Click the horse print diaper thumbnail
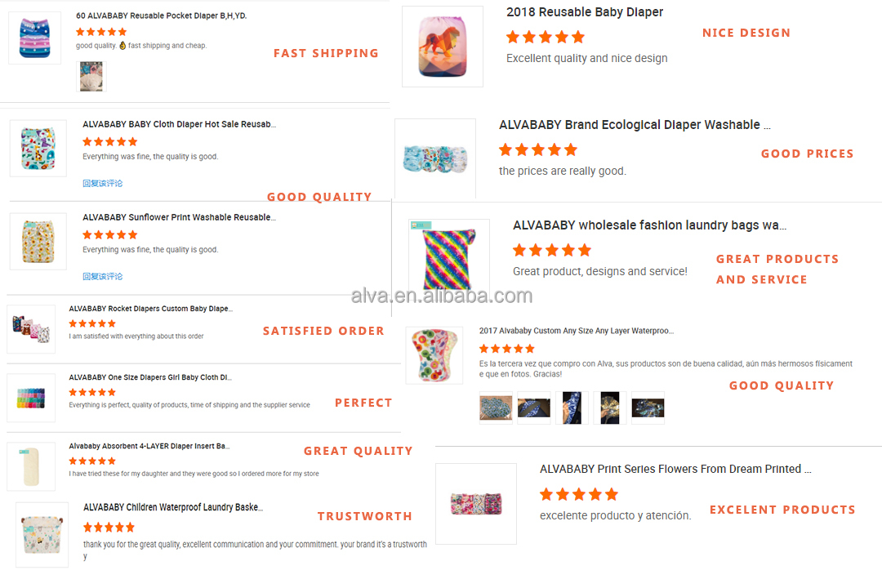Image resolution: width=882 pixels, height=588 pixels. point(442,46)
